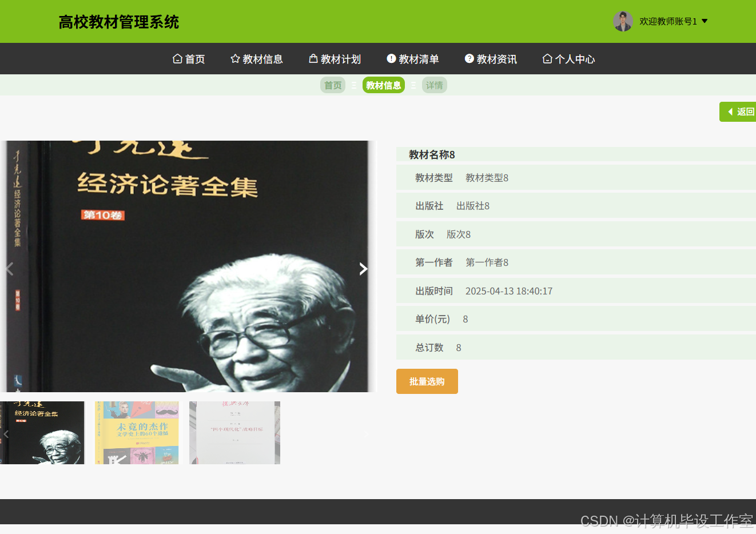Click the house icon beside 个人中心
The image size is (756, 534).
point(547,58)
